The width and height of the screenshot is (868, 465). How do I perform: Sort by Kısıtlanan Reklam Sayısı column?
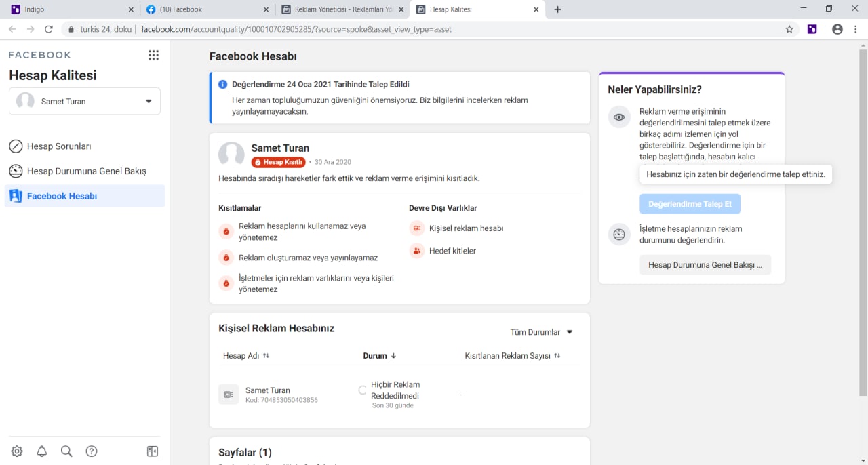coord(513,356)
